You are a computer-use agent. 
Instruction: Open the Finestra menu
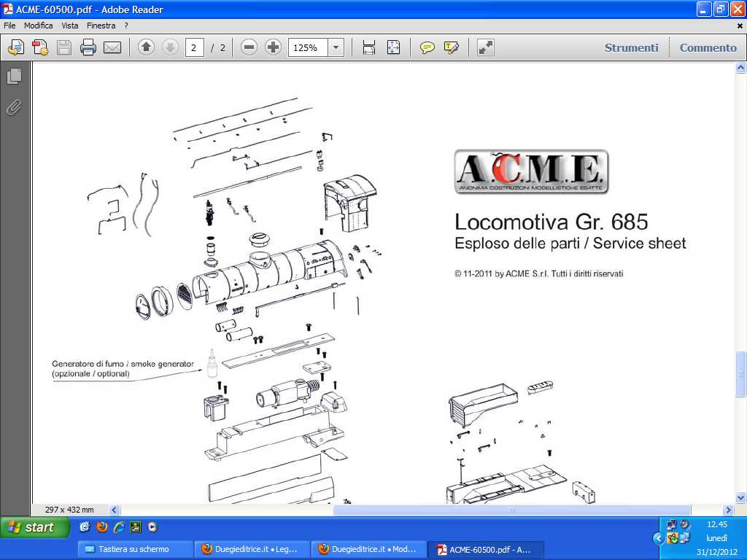(101, 26)
